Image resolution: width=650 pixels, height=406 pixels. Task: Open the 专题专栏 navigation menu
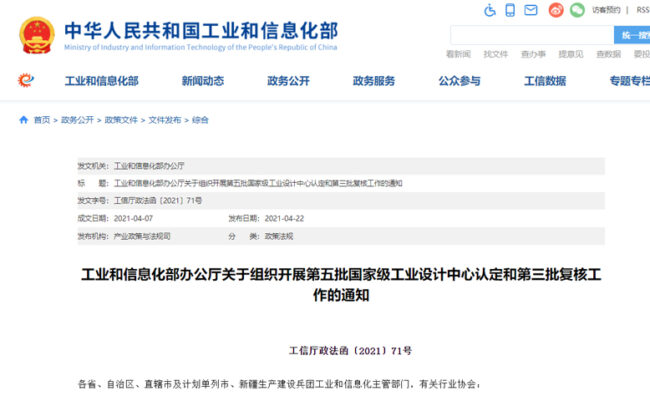[x=630, y=81]
